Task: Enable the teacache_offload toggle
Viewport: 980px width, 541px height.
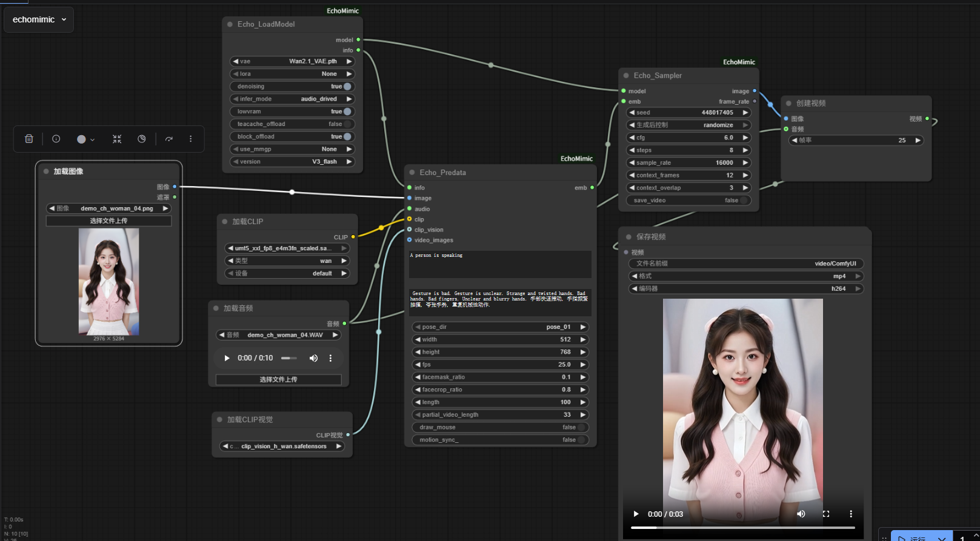Action: [x=347, y=124]
